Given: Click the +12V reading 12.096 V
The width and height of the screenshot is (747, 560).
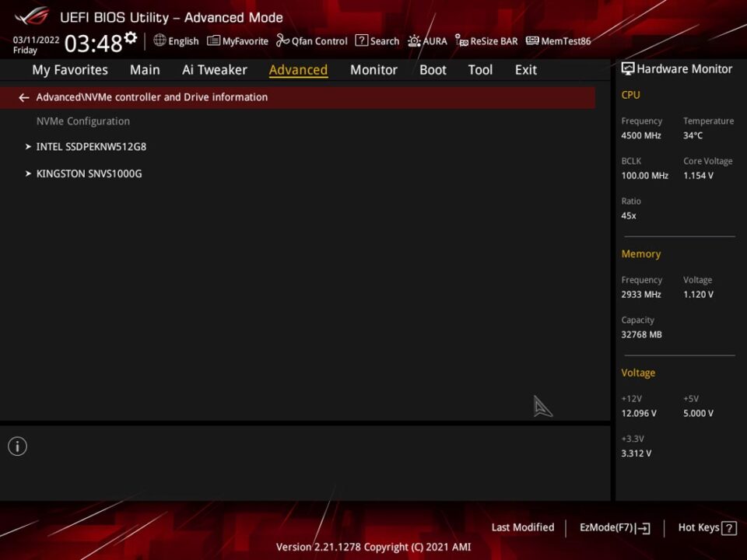Looking at the screenshot, I should point(638,413).
